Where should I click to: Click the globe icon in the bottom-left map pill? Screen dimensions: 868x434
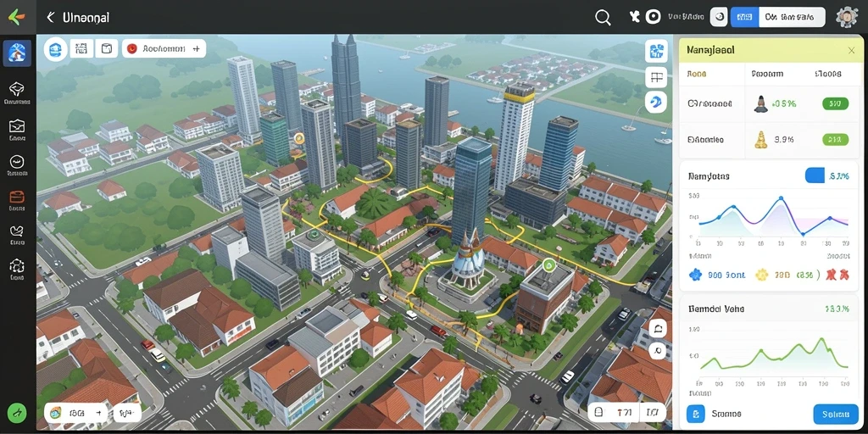tap(55, 413)
